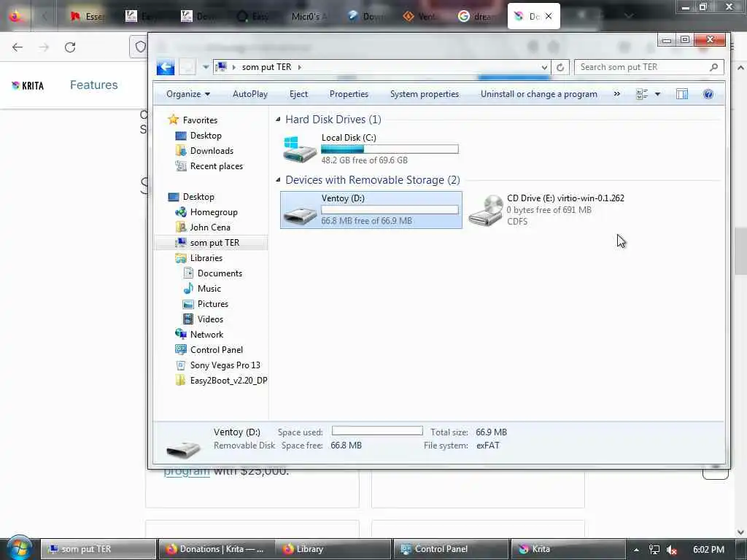Collapse Devices with Removable Storage group
This screenshot has width=747, height=560.
pos(278,180)
